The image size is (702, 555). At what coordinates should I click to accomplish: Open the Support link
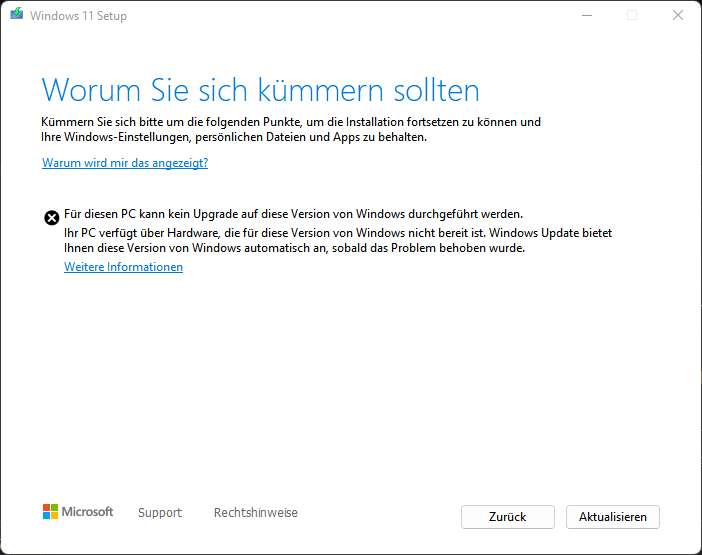(x=160, y=512)
